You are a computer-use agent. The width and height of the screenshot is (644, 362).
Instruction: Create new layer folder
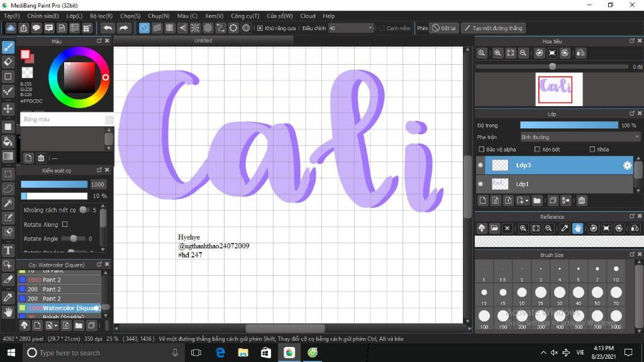tap(537, 200)
